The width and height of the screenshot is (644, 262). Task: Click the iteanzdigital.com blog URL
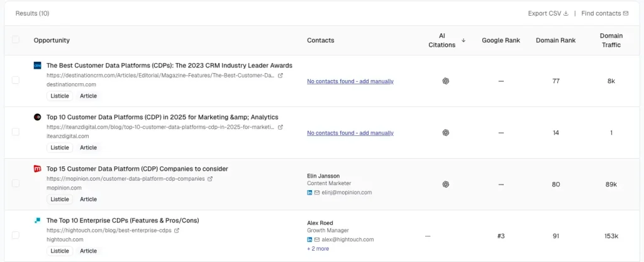[x=160, y=127]
